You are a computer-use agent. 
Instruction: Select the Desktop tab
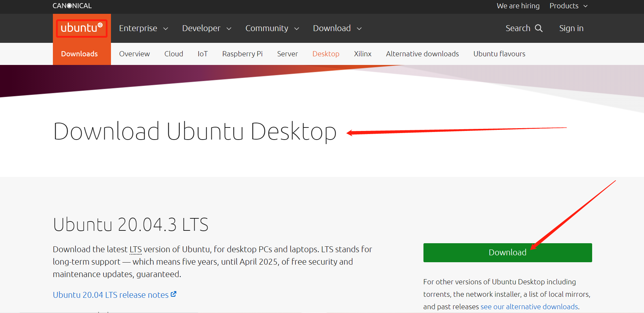pos(326,54)
